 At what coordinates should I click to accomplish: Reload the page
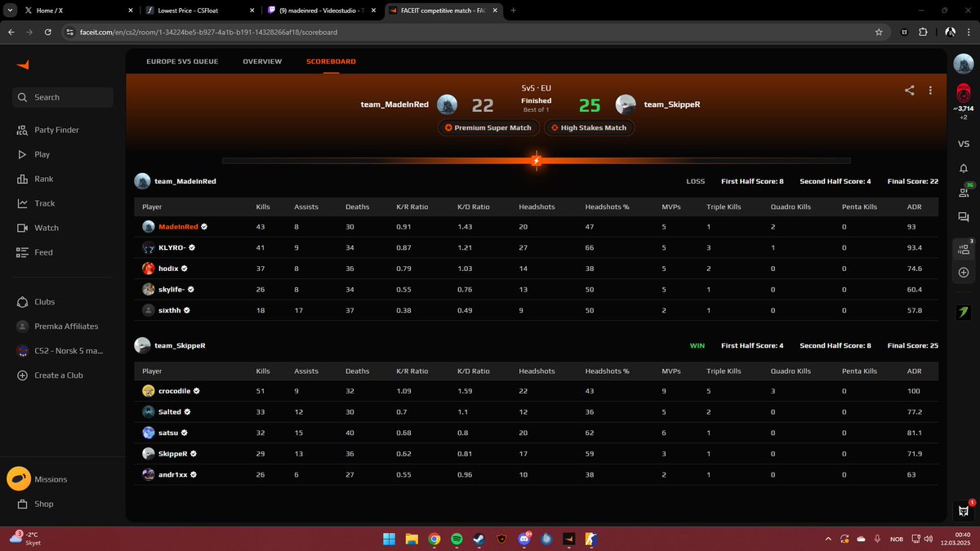click(x=48, y=32)
